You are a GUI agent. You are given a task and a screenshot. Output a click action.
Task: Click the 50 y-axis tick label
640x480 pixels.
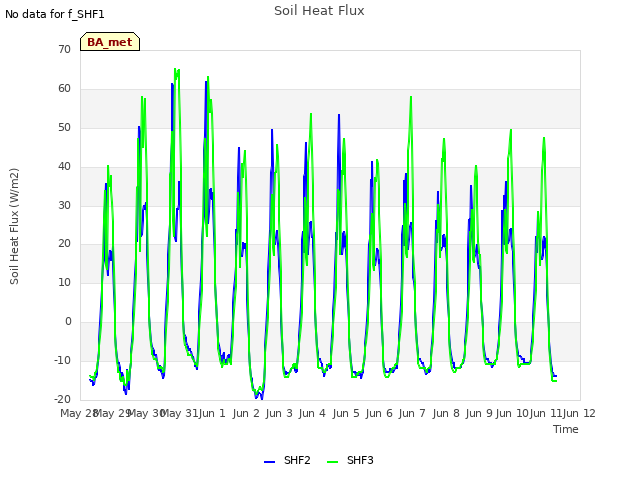(64, 127)
